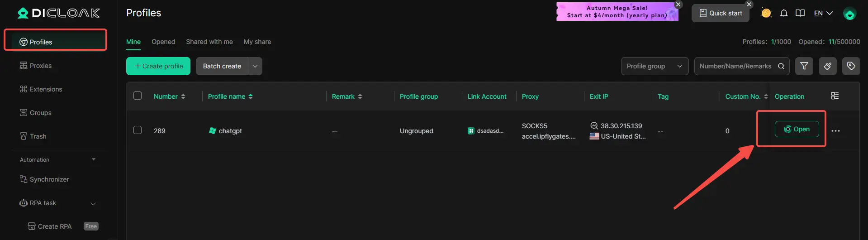Click the filter funnel icon
The width and height of the screenshot is (868, 240).
click(x=804, y=66)
